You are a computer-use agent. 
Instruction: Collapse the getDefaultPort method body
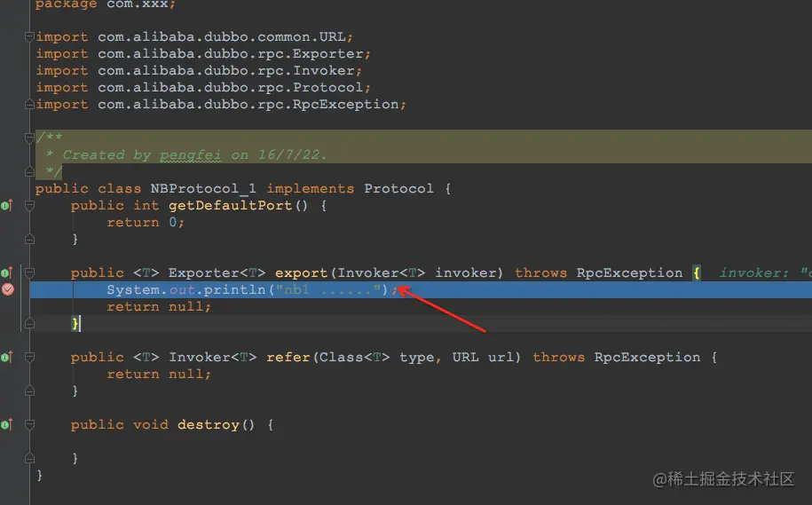coord(29,206)
